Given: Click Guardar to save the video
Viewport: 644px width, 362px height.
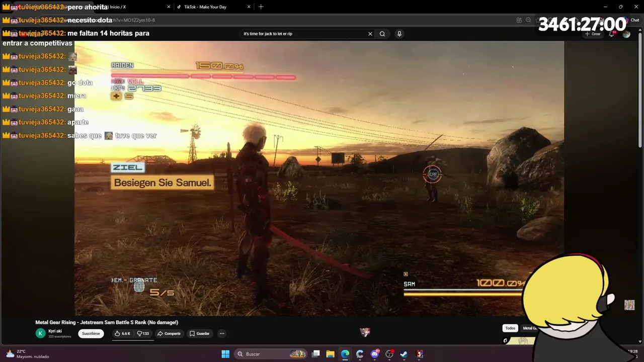Looking at the screenshot, I should (199, 333).
